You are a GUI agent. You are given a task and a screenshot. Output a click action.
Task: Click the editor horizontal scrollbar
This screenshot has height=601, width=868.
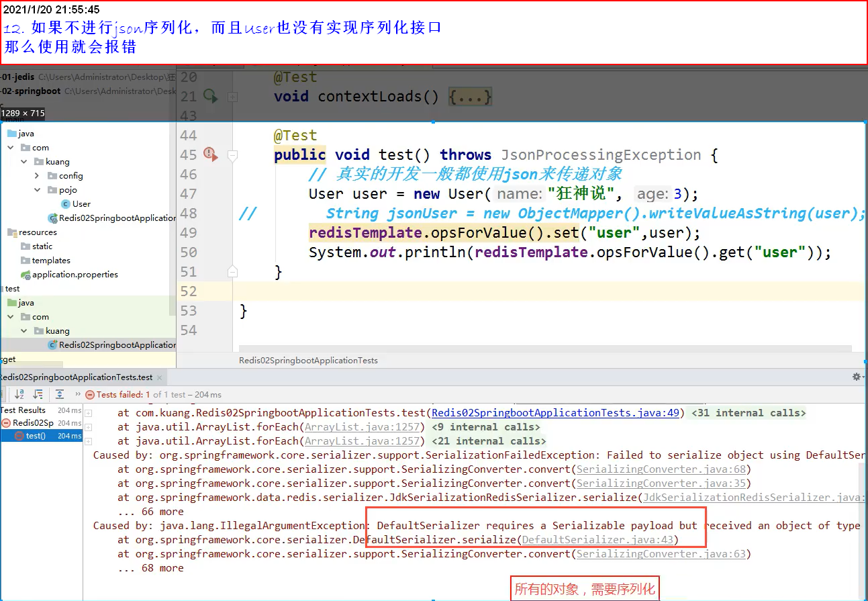[545, 349]
